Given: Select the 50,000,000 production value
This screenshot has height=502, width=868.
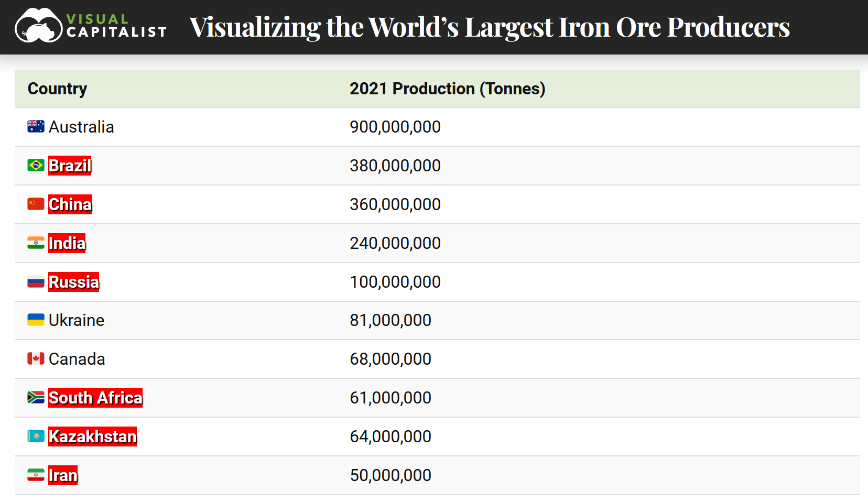Looking at the screenshot, I should (x=390, y=475).
